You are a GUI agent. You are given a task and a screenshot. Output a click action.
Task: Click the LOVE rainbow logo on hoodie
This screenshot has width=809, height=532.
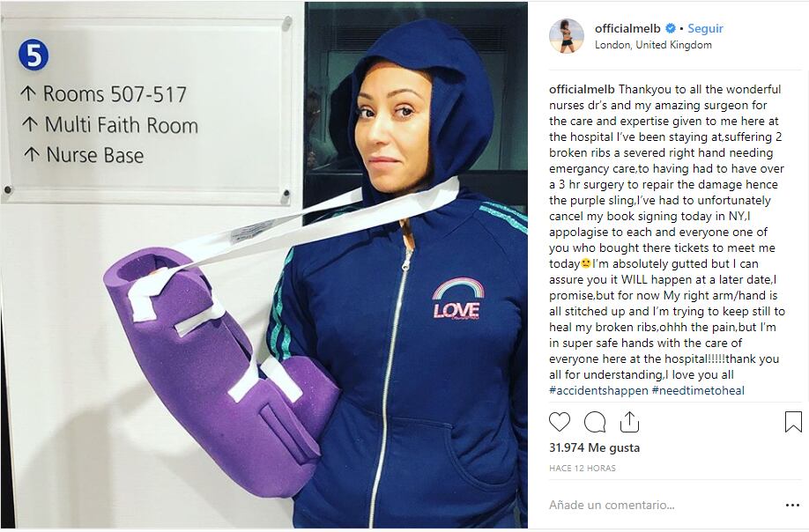[x=457, y=299]
